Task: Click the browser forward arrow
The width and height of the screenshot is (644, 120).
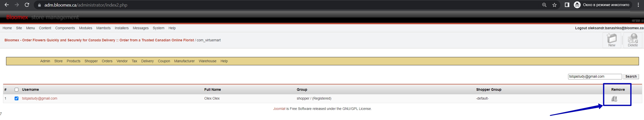Action: (17, 5)
